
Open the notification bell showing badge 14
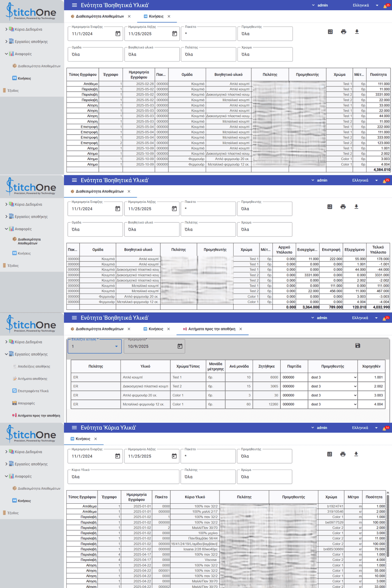[x=385, y=428]
